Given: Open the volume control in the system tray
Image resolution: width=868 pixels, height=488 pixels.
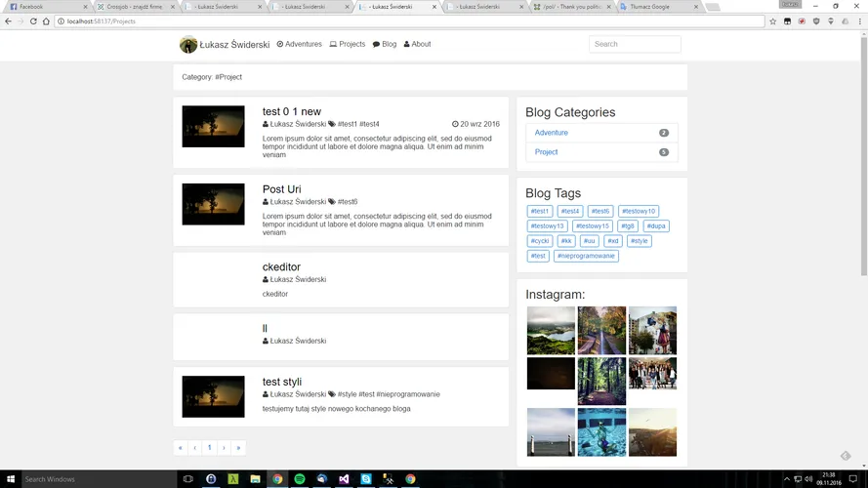Looking at the screenshot, I should (x=808, y=479).
